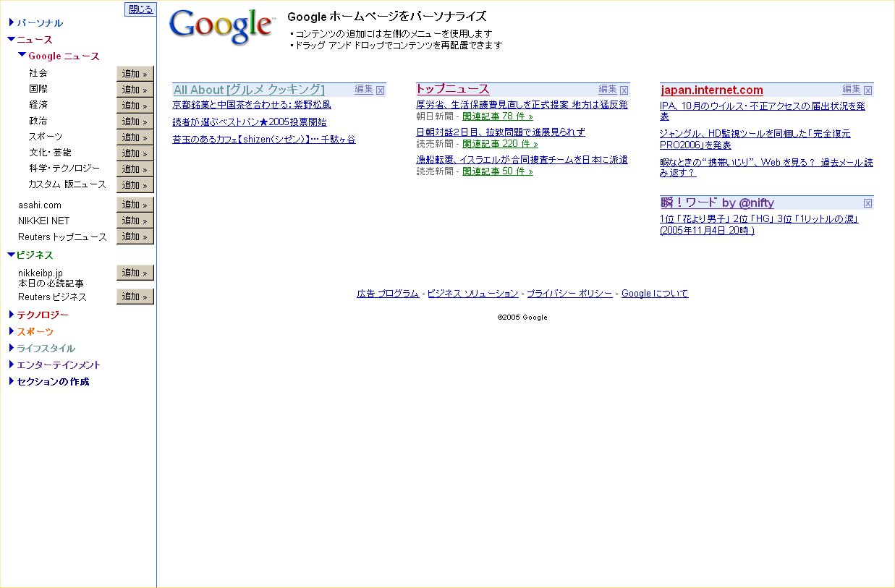Select 社会 label under Google ニュース
This screenshot has height=588, width=895.
[x=38, y=73]
